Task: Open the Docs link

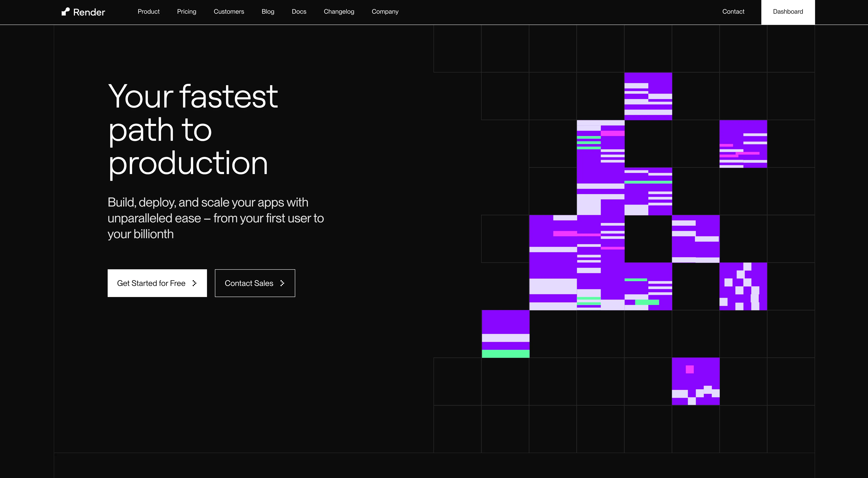Action: click(299, 12)
